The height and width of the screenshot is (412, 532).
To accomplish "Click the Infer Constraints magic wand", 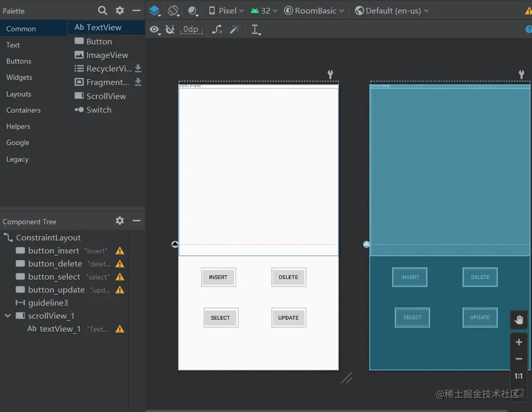I will 234,30.
